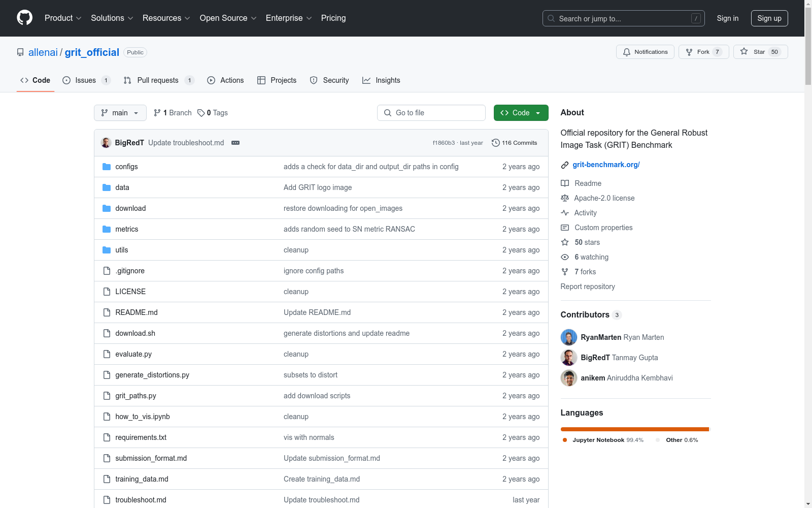The image size is (812, 508).
Task: Open BigRedT's contributor avatar in sidebar
Action: pyautogui.click(x=569, y=358)
